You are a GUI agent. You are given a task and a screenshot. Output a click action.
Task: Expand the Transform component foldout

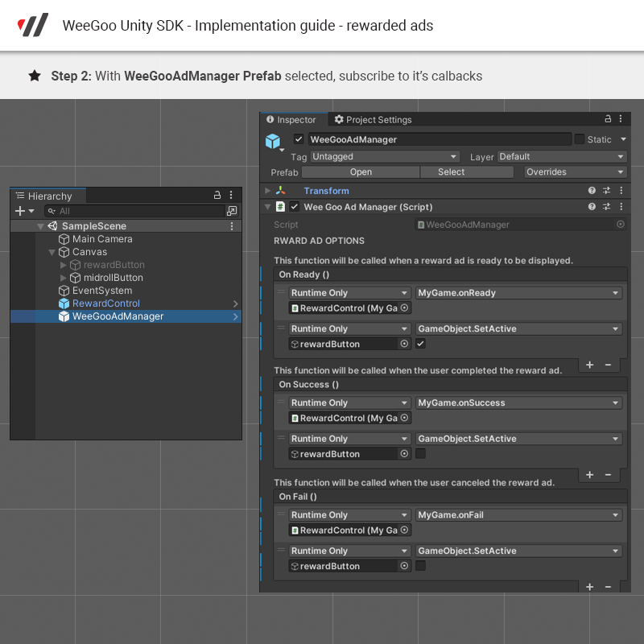click(x=268, y=191)
